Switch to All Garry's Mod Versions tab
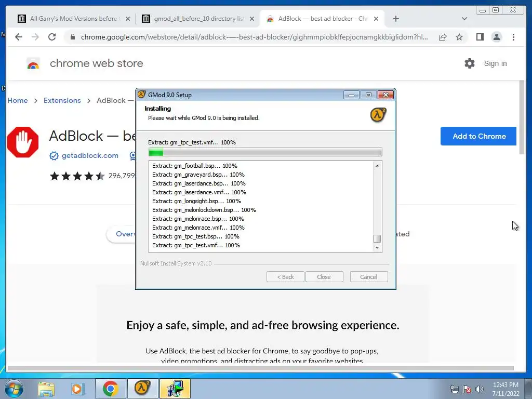This screenshot has height=399, width=532. coord(73,19)
